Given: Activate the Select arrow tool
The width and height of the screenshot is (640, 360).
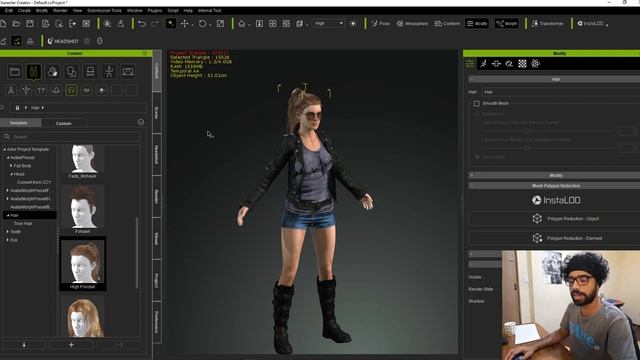Looking at the screenshot, I should coord(171,24).
